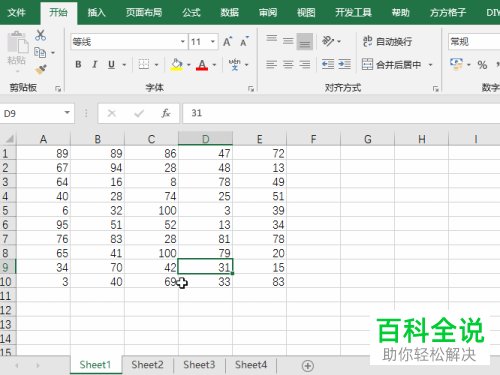Click the text orientation icon
The image size is (500, 375).
pos(328,41)
